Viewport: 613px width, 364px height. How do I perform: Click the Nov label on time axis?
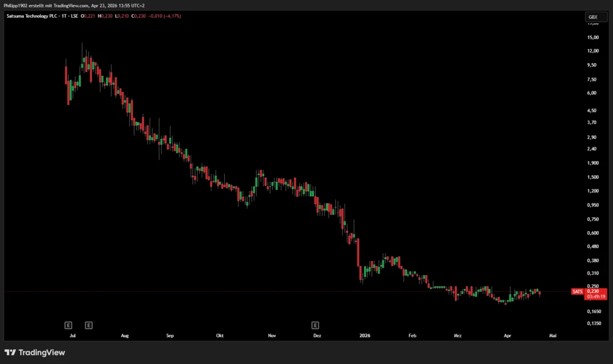coord(272,336)
